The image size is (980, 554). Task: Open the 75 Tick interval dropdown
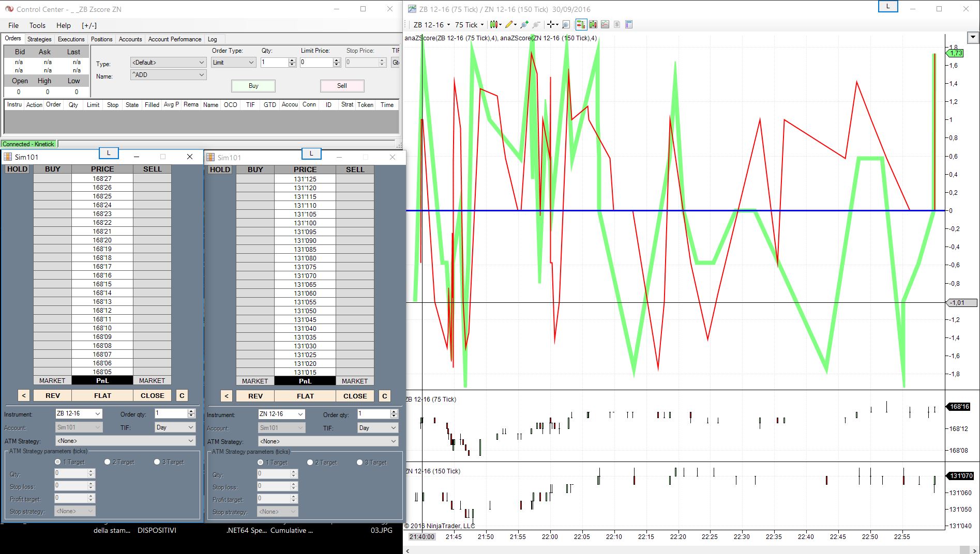click(469, 25)
